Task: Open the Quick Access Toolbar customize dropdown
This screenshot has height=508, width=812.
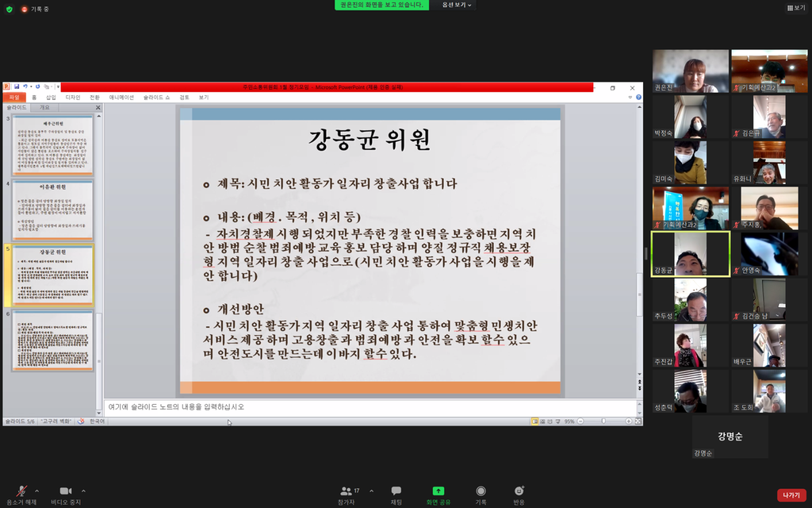Action: pos(57,87)
